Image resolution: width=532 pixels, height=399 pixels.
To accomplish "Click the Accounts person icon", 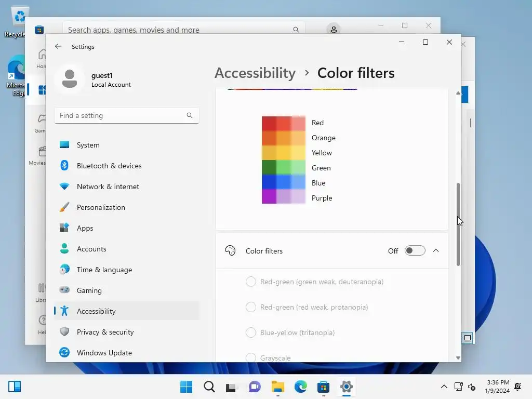I will [64, 248].
